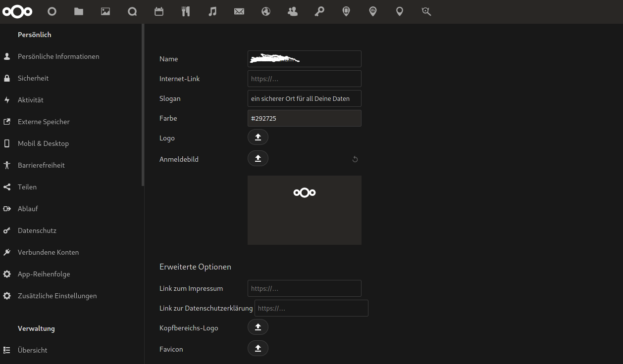
Task: Open the Cookbook fork-and-knife icon
Action: tap(186, 11)
